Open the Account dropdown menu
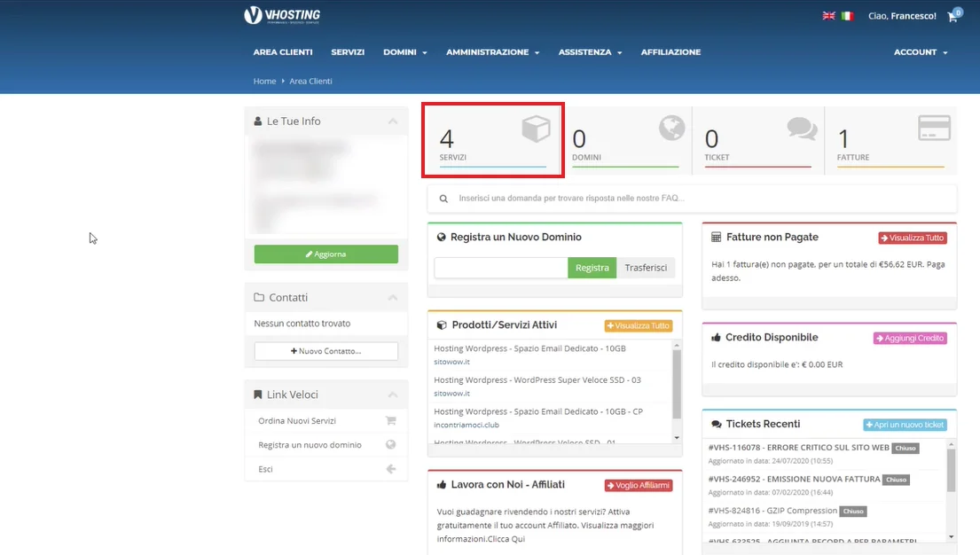The height and width of the screenshot is (555, 980). pyautogui.click(x=921, y=52)
